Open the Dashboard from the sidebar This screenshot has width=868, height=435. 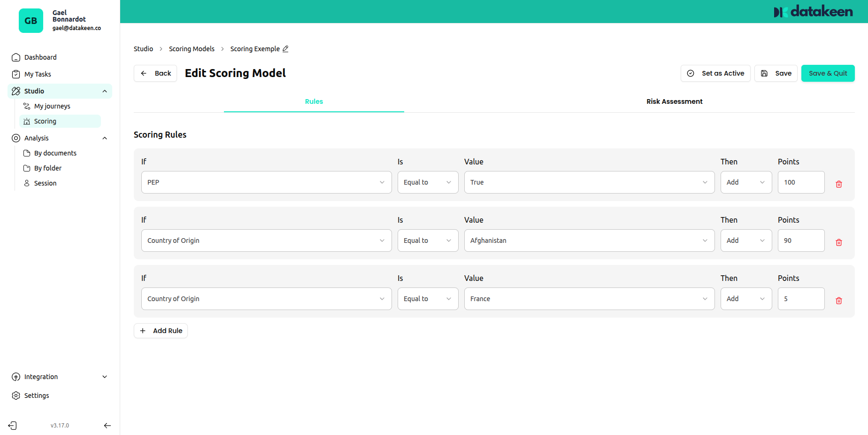(40, 57)
